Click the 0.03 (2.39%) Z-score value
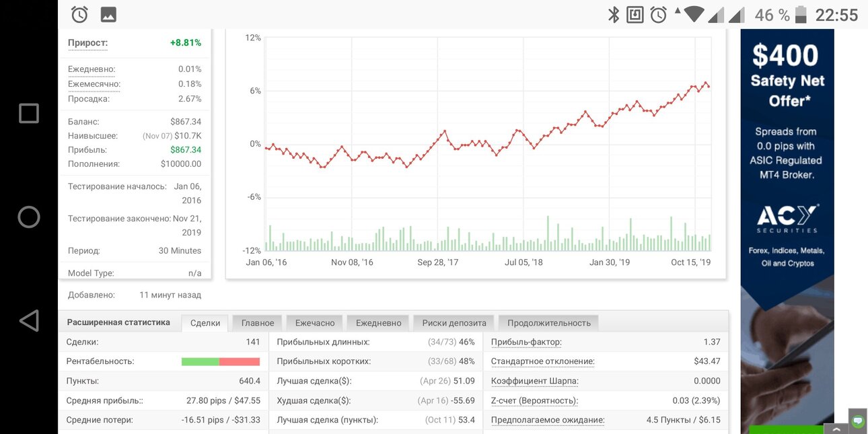The height and width of the screenshot is (434, 868). (696, 400)
